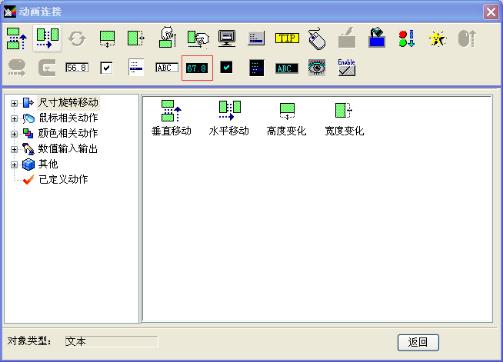Screen dimensions: 503x362
Task: Expand the 鼠标相关动作 tree node
Action: tap(14, 118)
